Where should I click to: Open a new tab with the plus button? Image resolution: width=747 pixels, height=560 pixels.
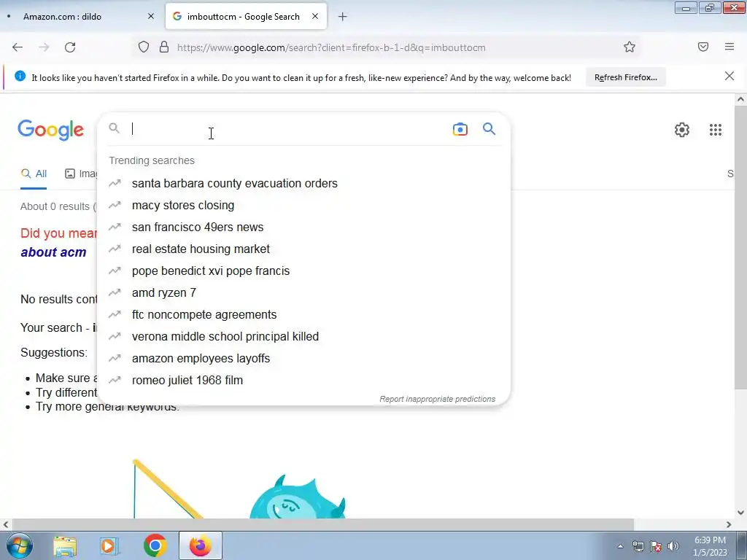point(343,17)
